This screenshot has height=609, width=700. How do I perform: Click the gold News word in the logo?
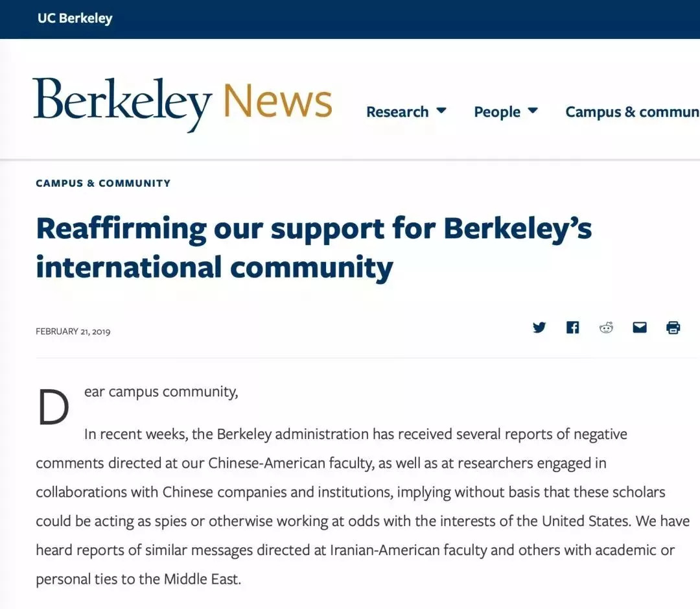[277, 102]
